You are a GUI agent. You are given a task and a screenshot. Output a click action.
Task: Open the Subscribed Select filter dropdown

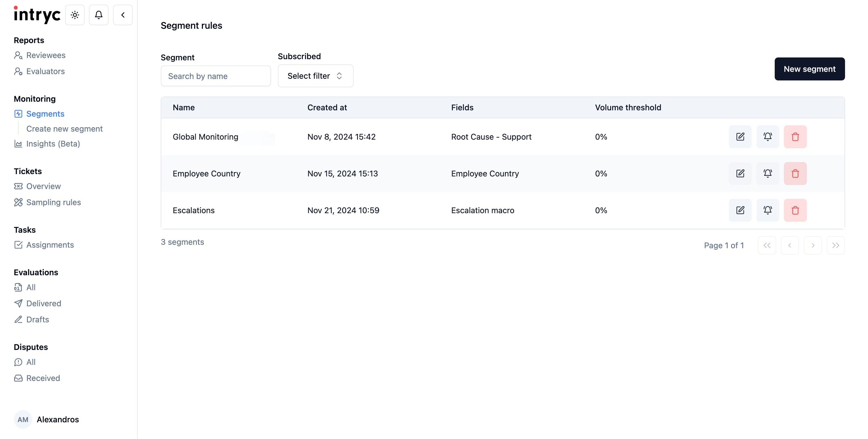[x=315, y=76]
